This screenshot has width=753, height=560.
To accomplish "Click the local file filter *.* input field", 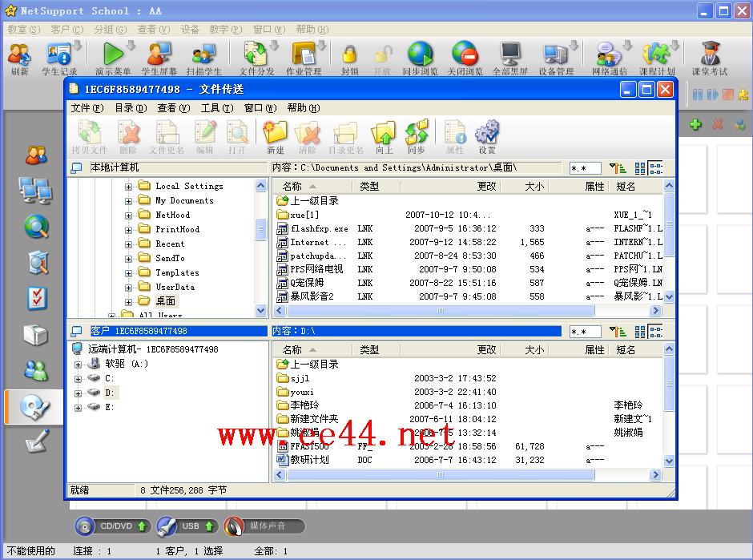I will 586,168.
